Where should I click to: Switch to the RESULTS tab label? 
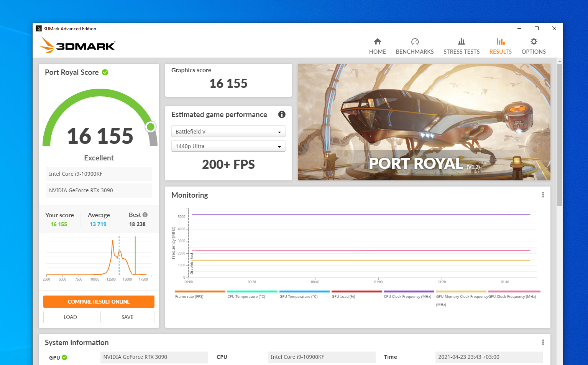coord(501,52)
